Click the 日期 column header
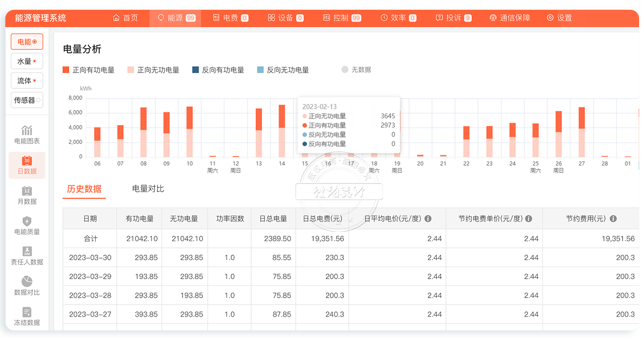The width and height of the screenshot is (644, 345). point(90,219)
